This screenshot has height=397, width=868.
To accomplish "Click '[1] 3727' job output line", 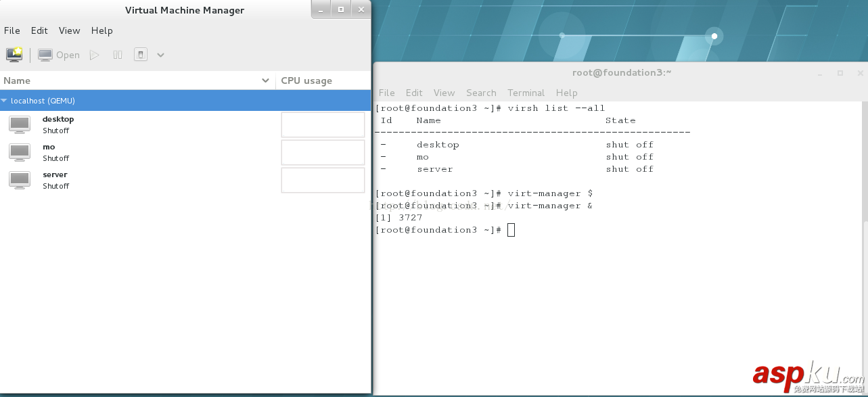I will [x=398, y=218].
